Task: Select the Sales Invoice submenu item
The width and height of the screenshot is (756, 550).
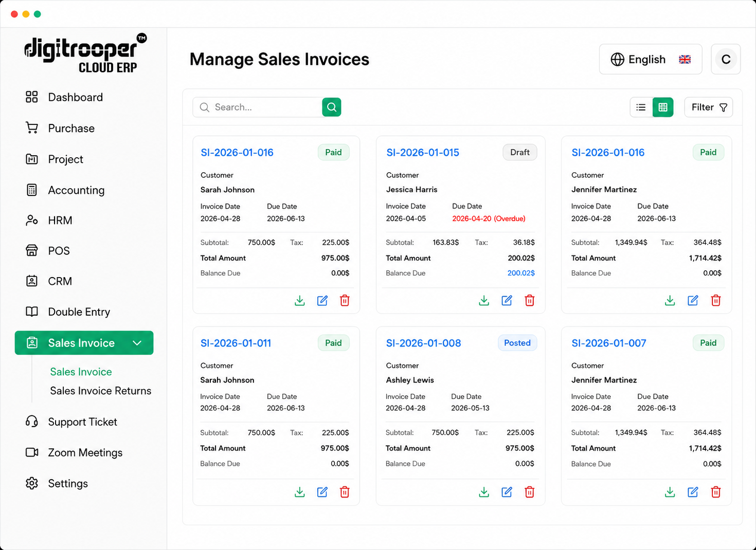Action: coord(81,372)
